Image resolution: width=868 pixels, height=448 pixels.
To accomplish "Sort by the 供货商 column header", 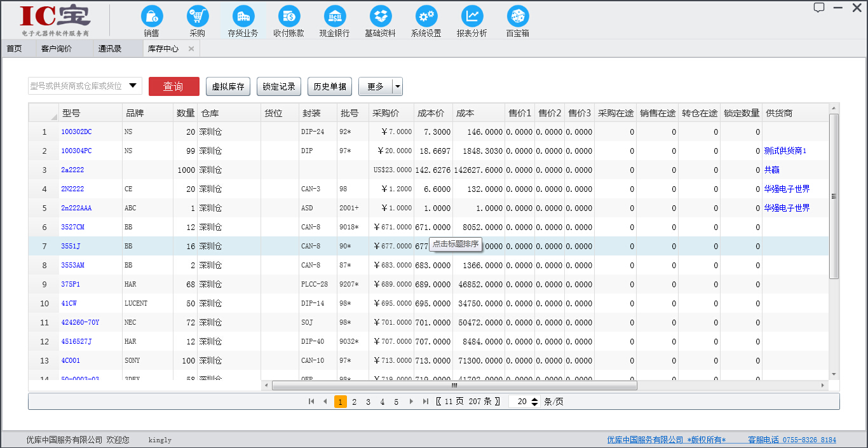I will 796,113.
